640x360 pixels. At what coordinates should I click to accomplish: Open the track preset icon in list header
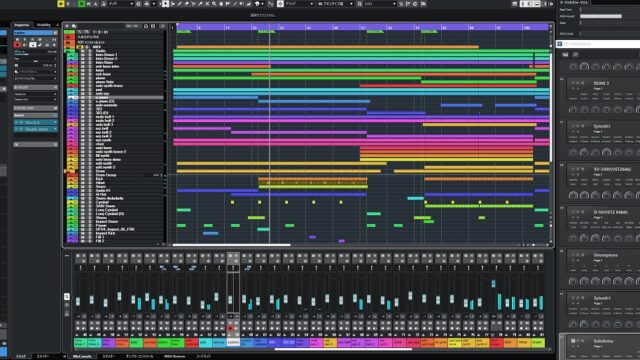coord(74,26)
